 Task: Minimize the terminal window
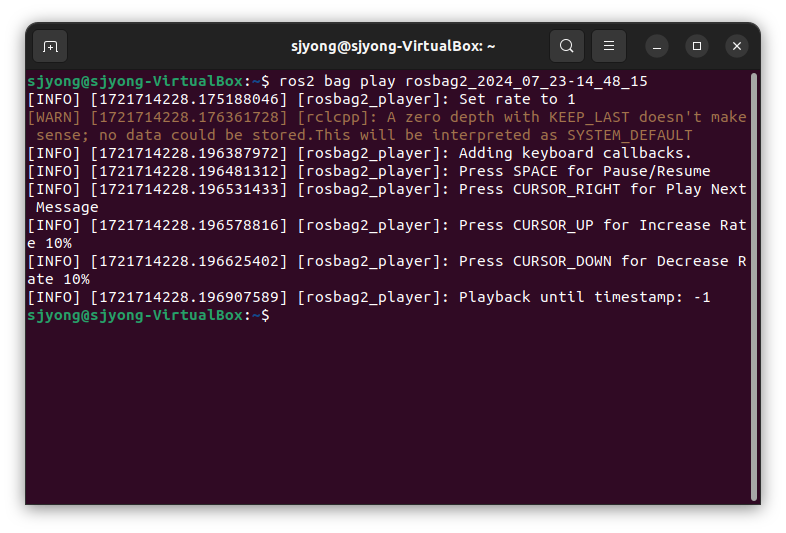click(x=657, y=46)
